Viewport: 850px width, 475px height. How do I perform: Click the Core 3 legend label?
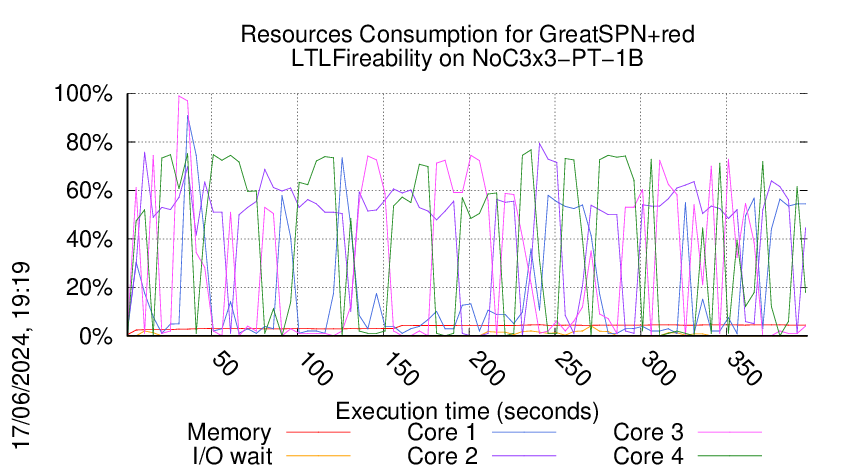(648, 433)
